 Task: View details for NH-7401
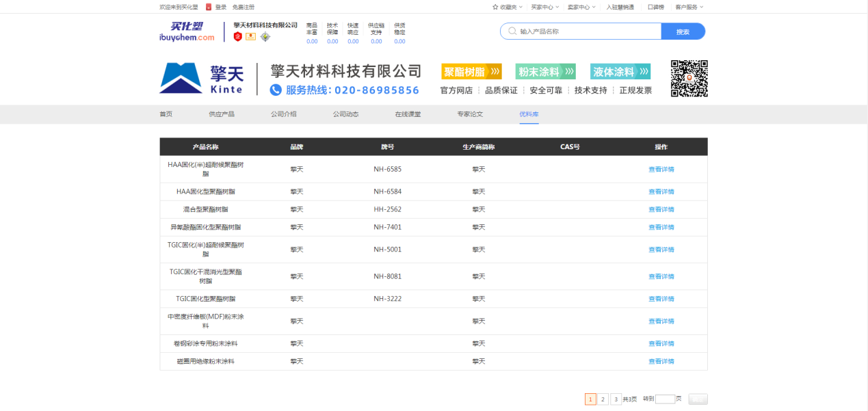point(661,227)
